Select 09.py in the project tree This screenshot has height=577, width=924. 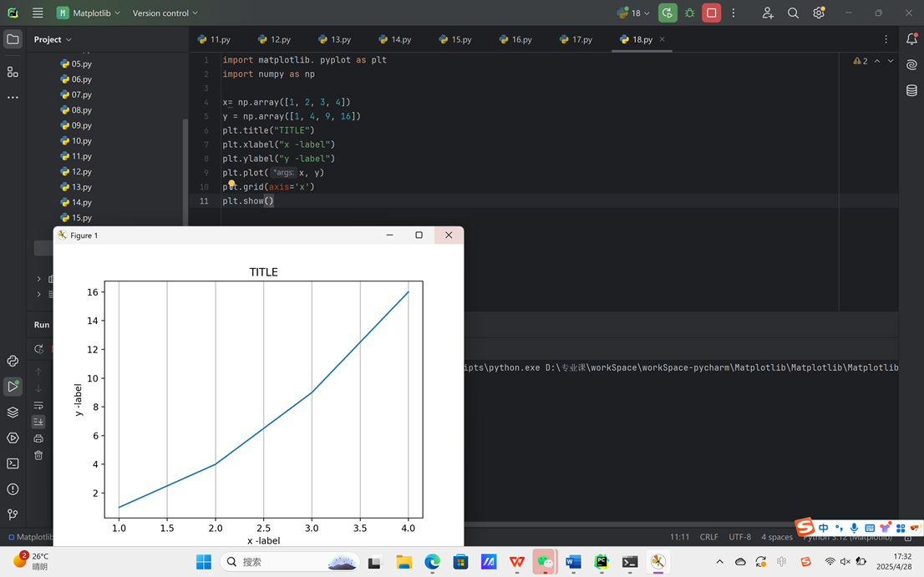pyautogui.click(x=76, y=125)
